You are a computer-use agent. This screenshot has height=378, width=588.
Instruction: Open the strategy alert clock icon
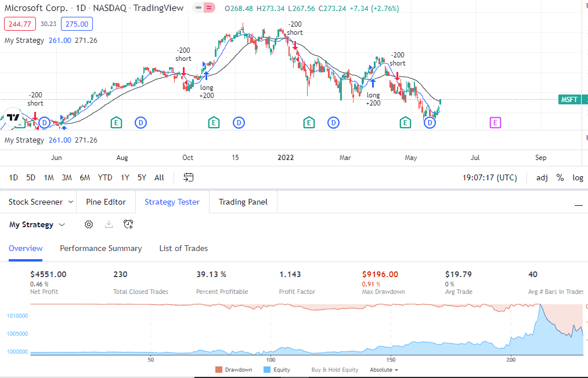point(128,224)
